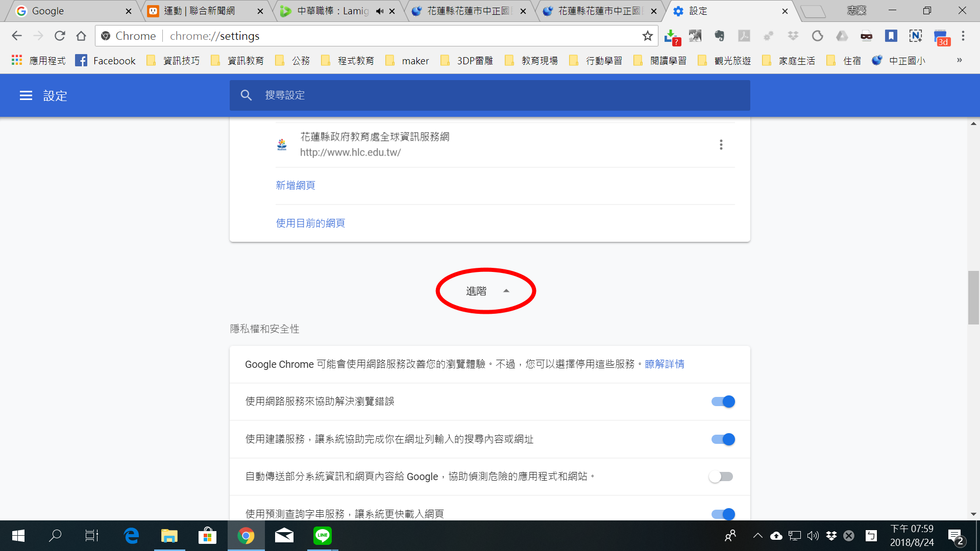The image size is (980, 551).
Task: Expand hidden bookmarks overflow chevron
Action: 959,60
